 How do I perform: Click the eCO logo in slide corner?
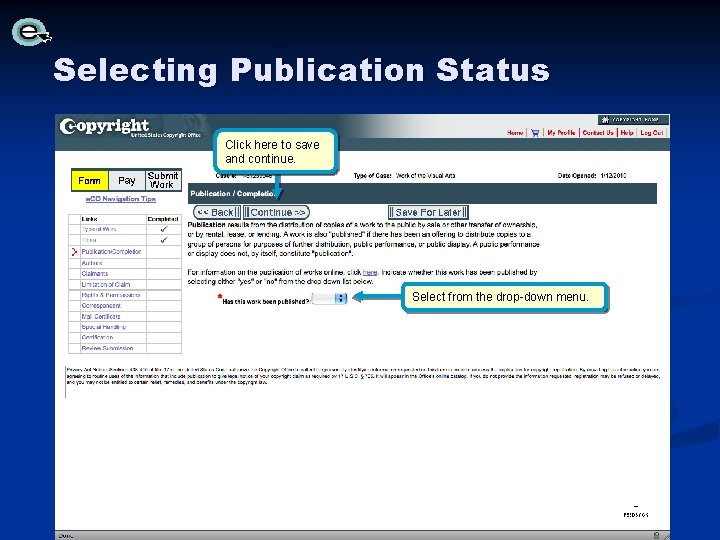[x=31, y=32]
